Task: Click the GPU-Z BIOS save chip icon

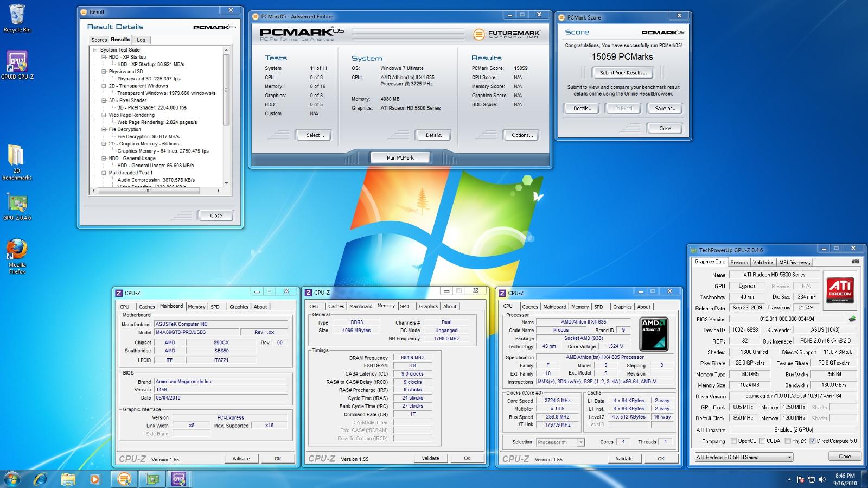Action: point(852,319)
